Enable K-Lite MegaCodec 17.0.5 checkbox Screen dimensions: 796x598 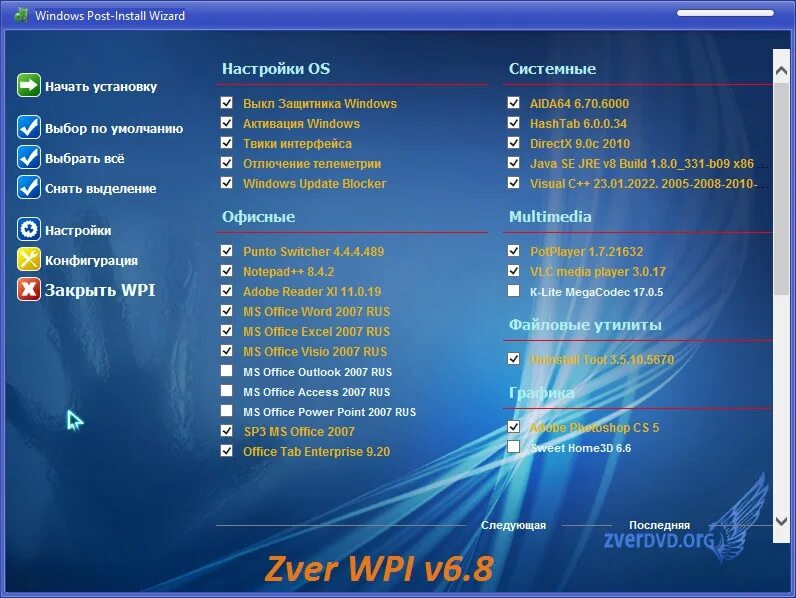coord(513,291)
